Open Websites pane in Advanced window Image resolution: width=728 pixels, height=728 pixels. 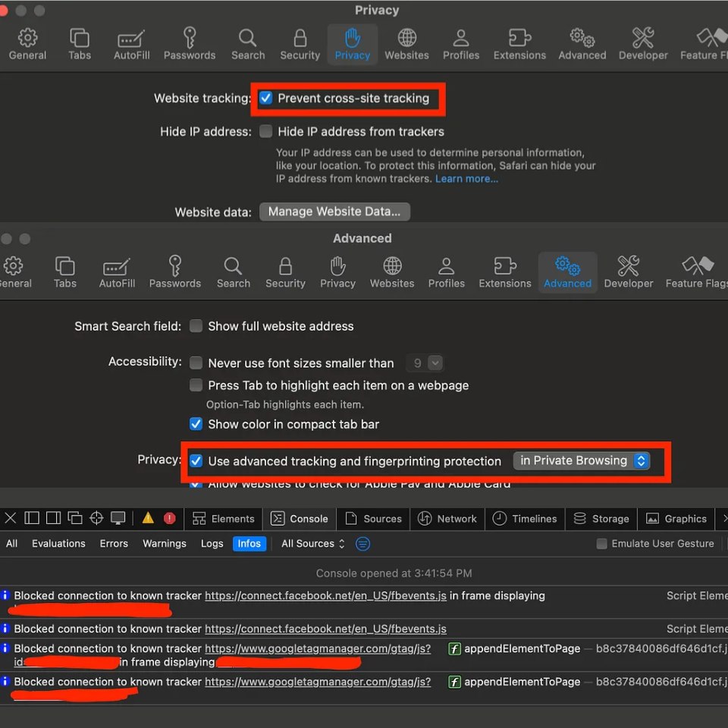(x=392, y=272)
